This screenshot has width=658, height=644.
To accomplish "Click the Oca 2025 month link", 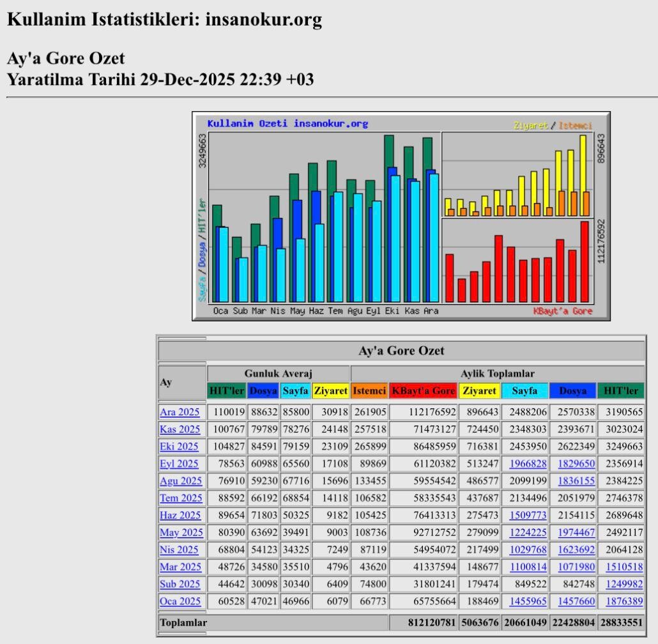I will coord(180,601).
